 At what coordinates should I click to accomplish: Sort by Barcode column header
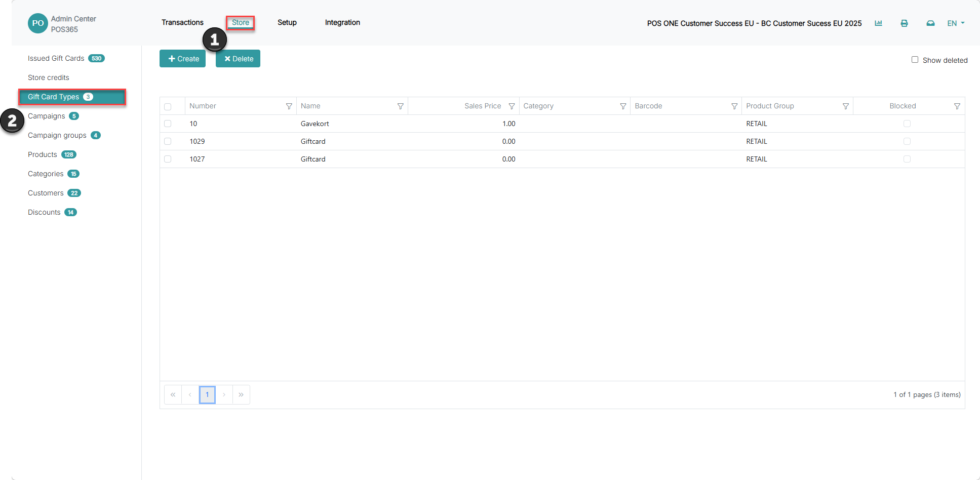click(x=648, y=106)
